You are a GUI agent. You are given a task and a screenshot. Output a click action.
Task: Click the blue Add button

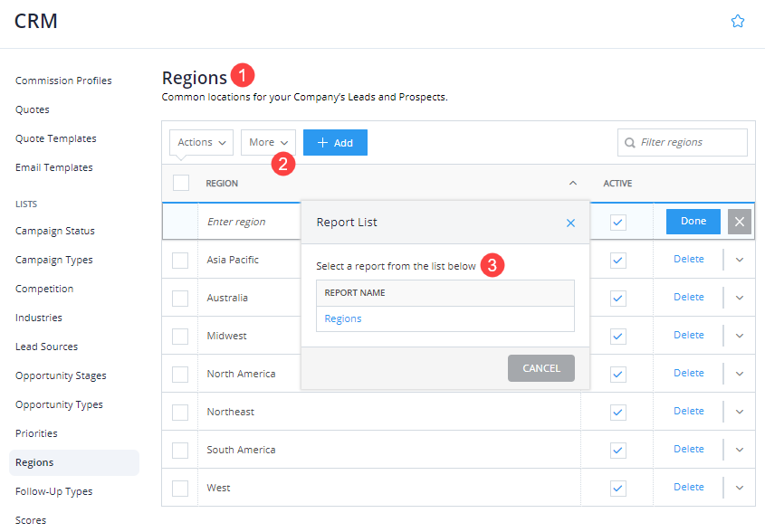(x=335, y=142)
